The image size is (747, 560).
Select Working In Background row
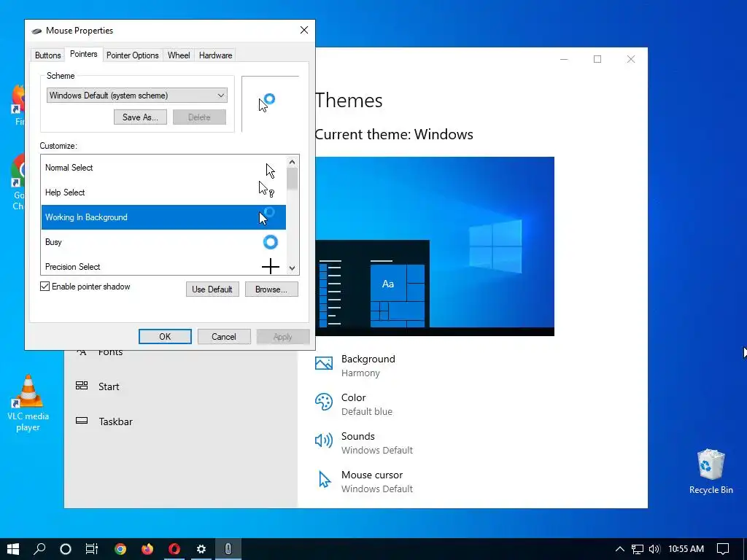click(163, 217)
